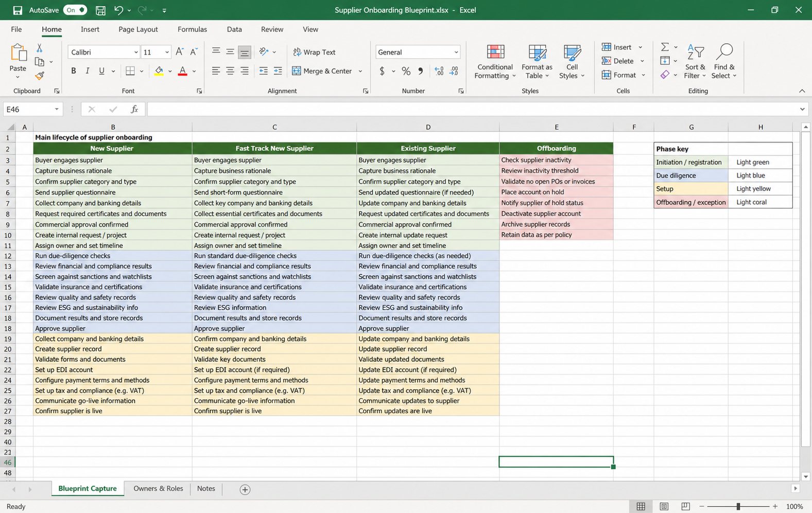Open the File menu
Image resolution: width=812 pixels, height=513 pixels.
[x=16, y=29]
